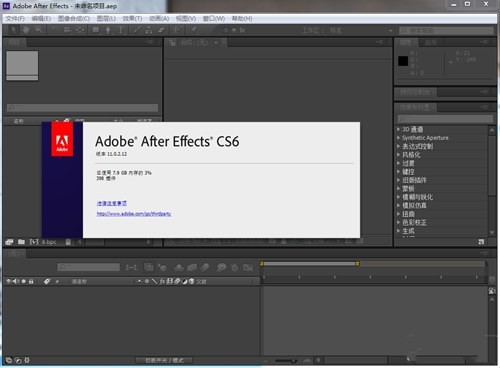Image resolution: width=500 pixels, height=368 pixels.
Task: Open the adobe.com thirdparty link
Action: click(134, 214)
